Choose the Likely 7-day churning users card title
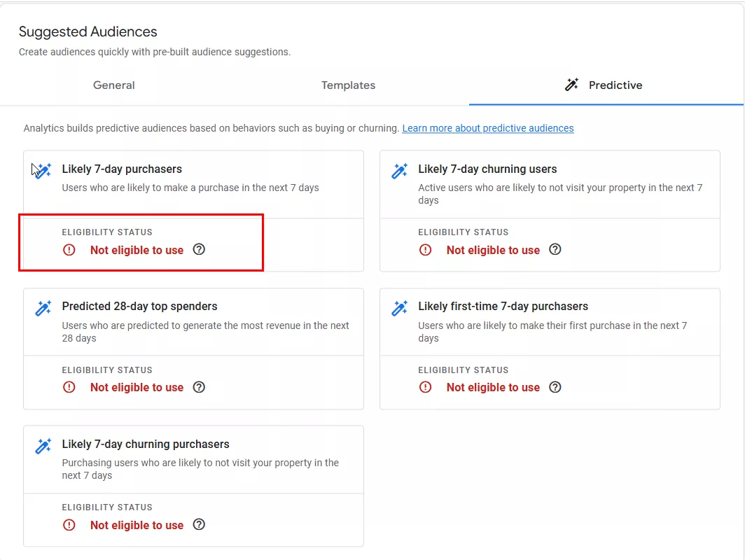Screen dimensions: 745x560 pos(487,169)
